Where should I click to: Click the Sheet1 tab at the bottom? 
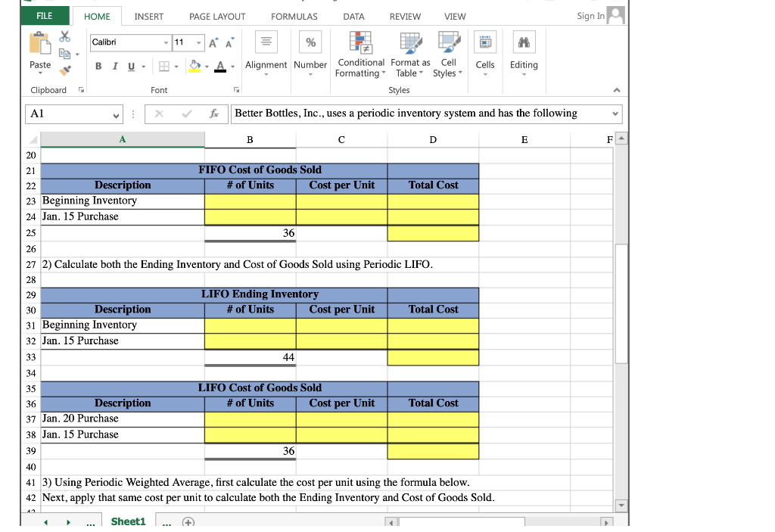coord(128,521)
